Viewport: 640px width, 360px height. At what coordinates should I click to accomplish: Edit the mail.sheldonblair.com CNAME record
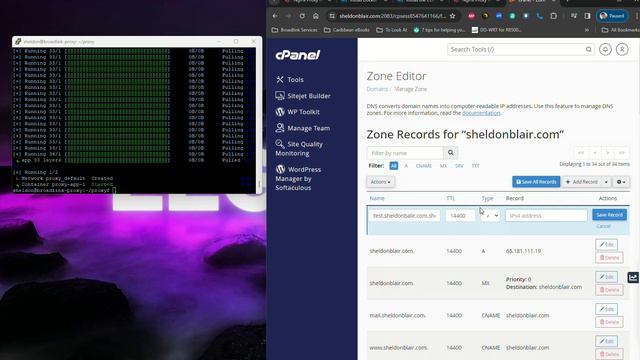tap(606, 309)
